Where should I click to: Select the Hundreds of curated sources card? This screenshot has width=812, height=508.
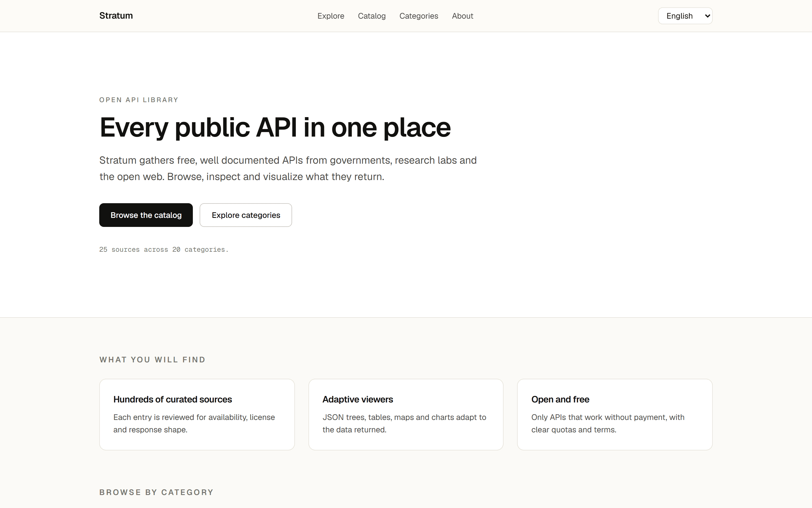pyautogui.click(x=197, y=414)
